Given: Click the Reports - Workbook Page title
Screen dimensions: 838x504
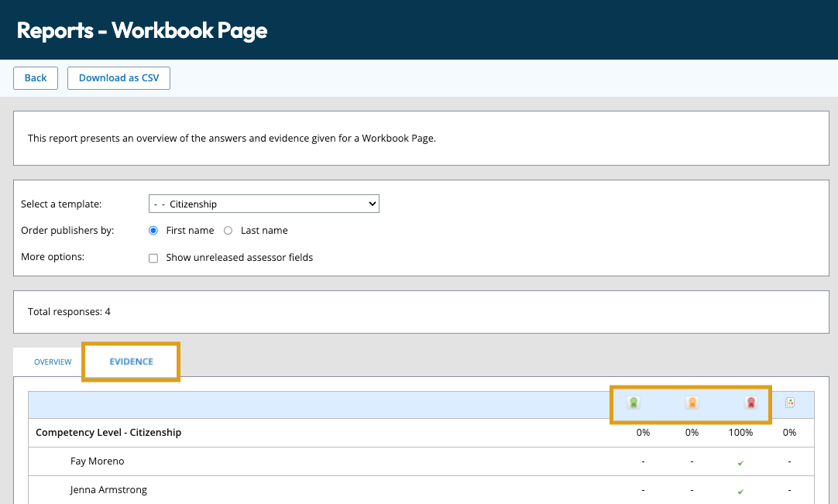Looking at the screenshot, I should coord(142,30).
